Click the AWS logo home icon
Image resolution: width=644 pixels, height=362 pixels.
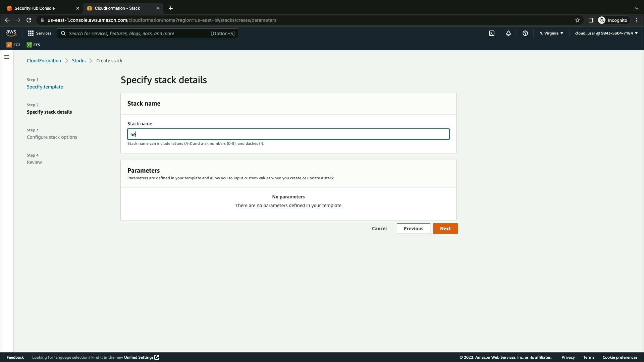coord(11,33)
